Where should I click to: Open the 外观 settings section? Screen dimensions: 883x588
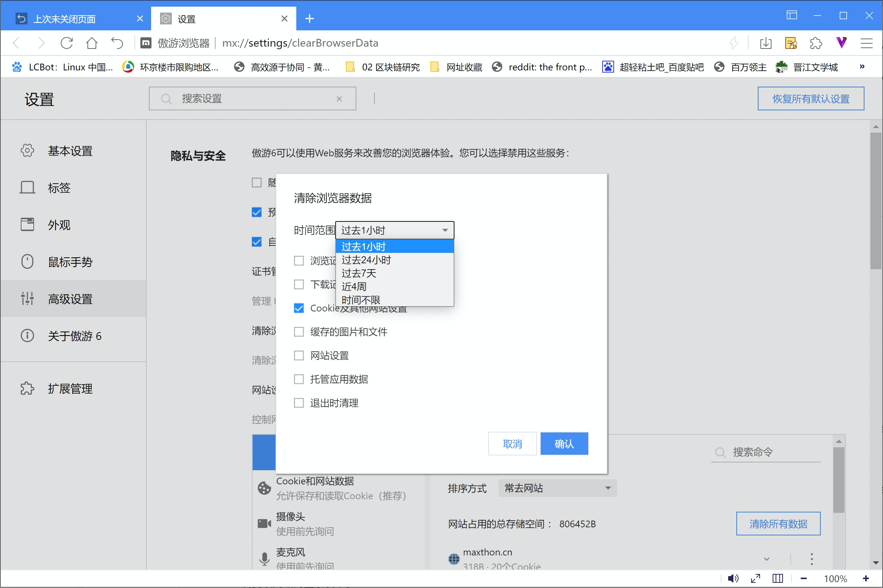[x=73, y=225]
